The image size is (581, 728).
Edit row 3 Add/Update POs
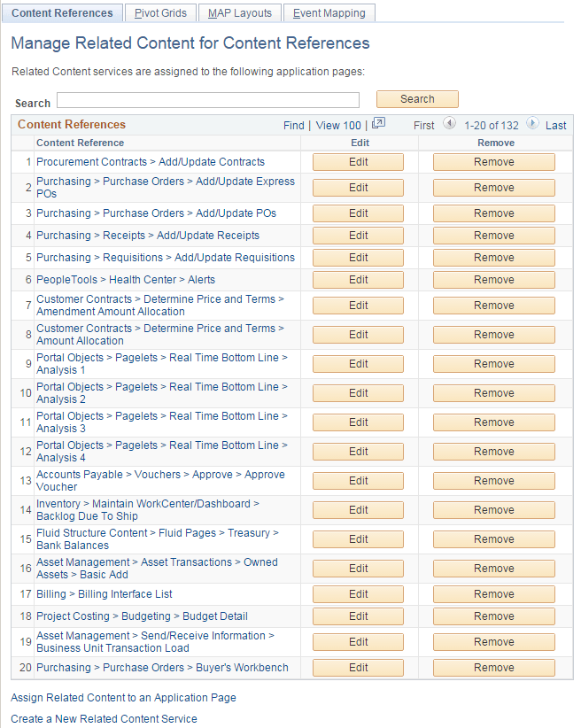tap(358, 213)
